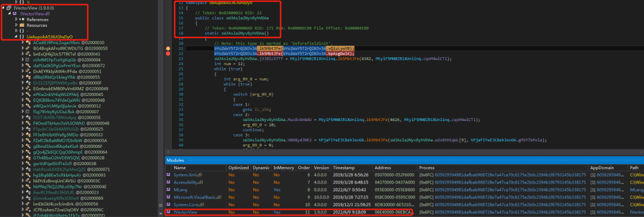Collapse the IVectorView.dll module node
The height and width of the screenshot is (217, 644).
coord(10,14)
